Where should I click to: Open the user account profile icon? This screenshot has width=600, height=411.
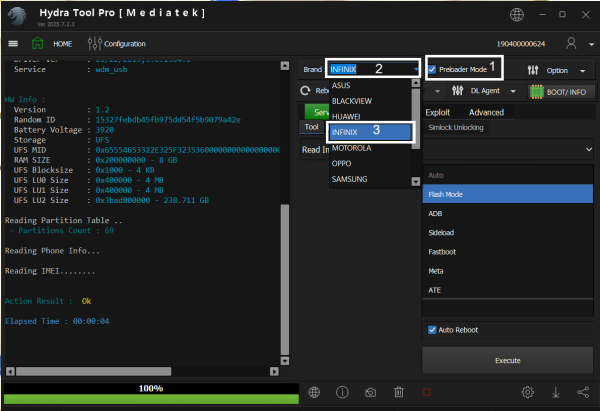571,43
